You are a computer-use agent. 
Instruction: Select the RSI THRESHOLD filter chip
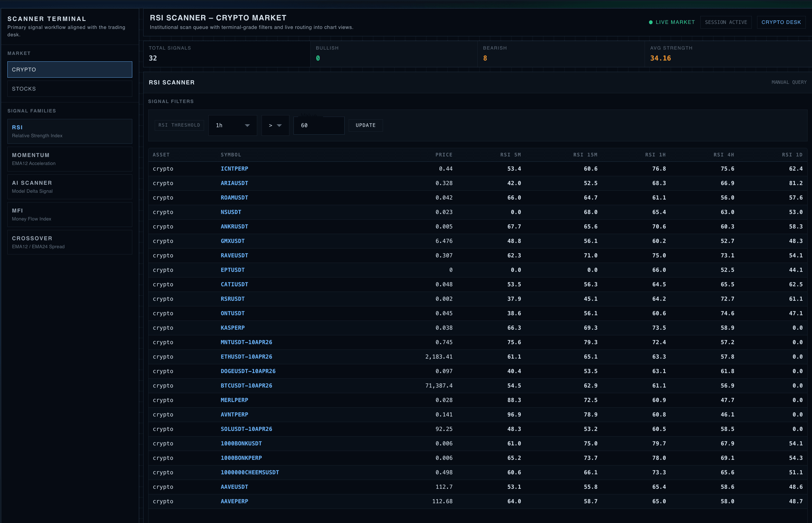pos(179,125)
